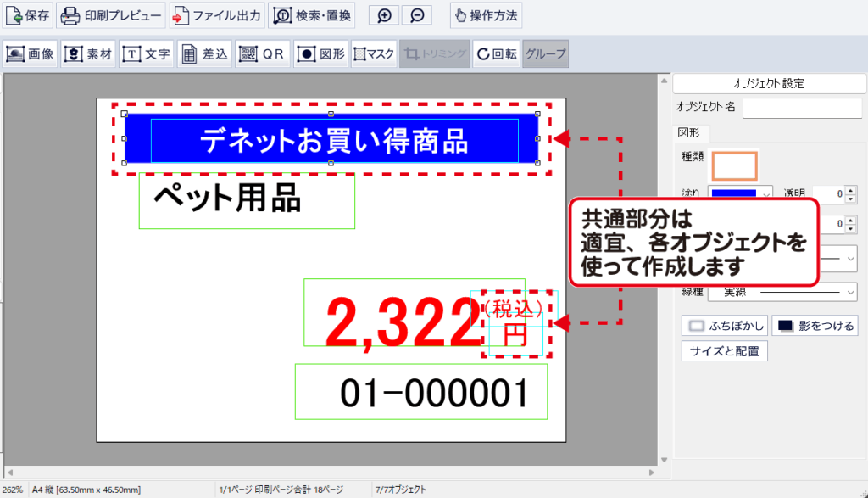Choose the 図形 shape tool

[x=320, y=54]
